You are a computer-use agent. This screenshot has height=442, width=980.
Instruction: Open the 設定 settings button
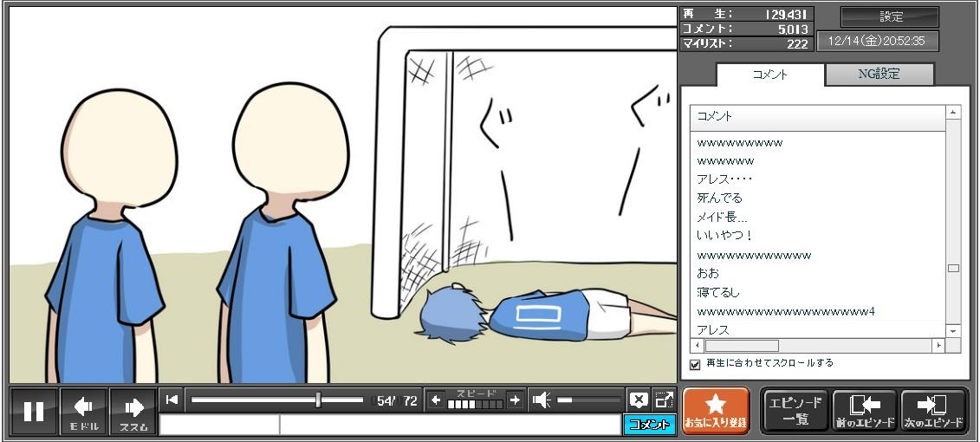[890, 16]
